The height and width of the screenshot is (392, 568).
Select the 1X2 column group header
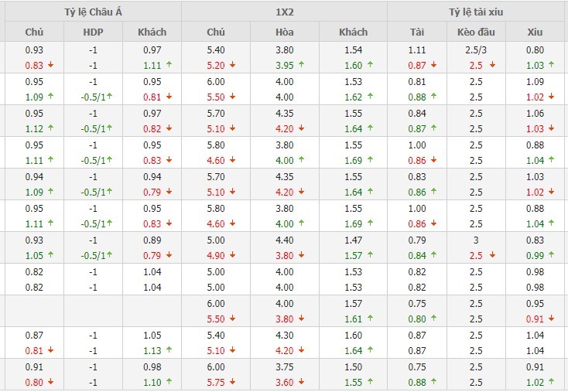click(284, 12)
